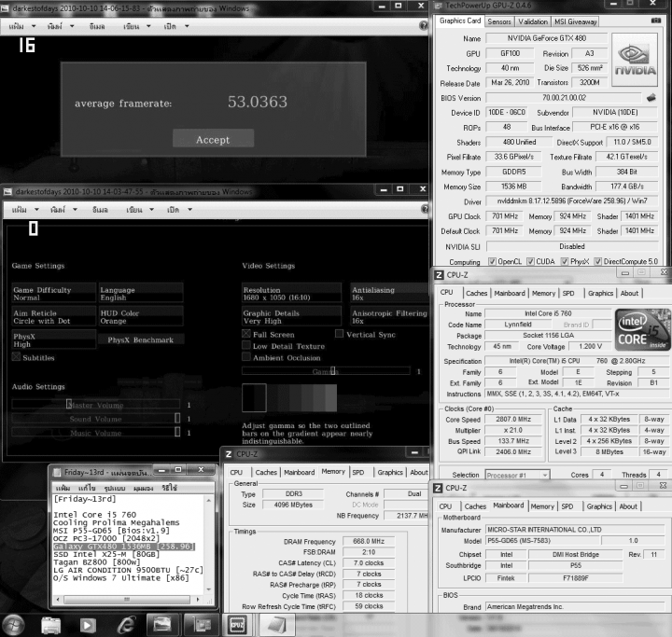Click Z title icon of CPU-Z memory timings window
Image resolution: width=672 pixels, height=637 pixels.
(x=229, y=454)
